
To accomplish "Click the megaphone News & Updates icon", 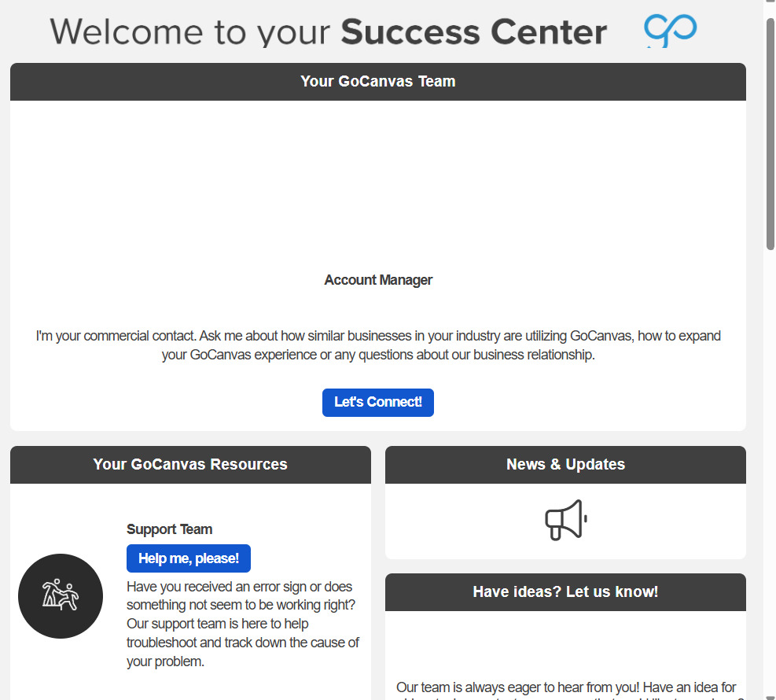I will point(566,520).
